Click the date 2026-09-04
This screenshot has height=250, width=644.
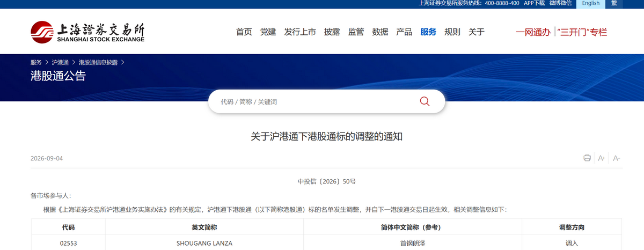point(47,159)
